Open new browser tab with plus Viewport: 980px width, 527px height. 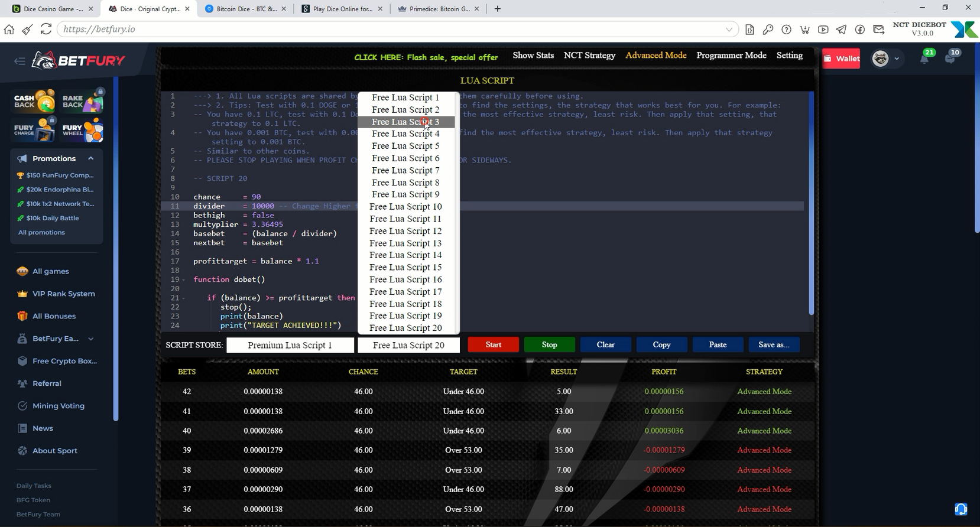(x=497, y=8)
